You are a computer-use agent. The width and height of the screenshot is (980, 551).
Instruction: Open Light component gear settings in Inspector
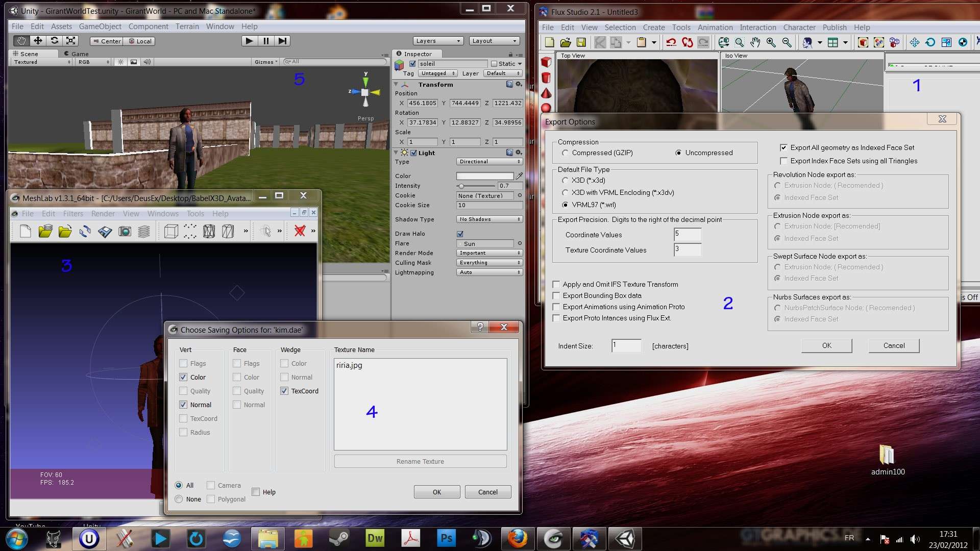click(x=519, y=153)
